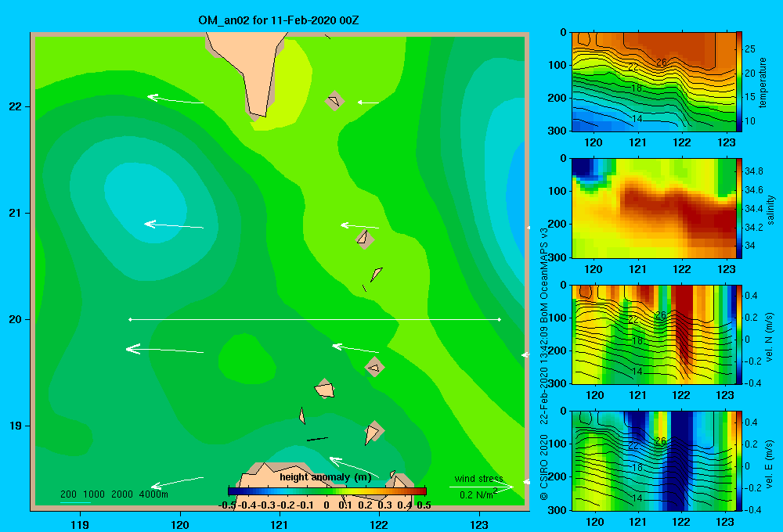Click the CSIRO BoM OceanMAPS v3 copyright text
Screen dimensions: 783x532
coord(544,364)
